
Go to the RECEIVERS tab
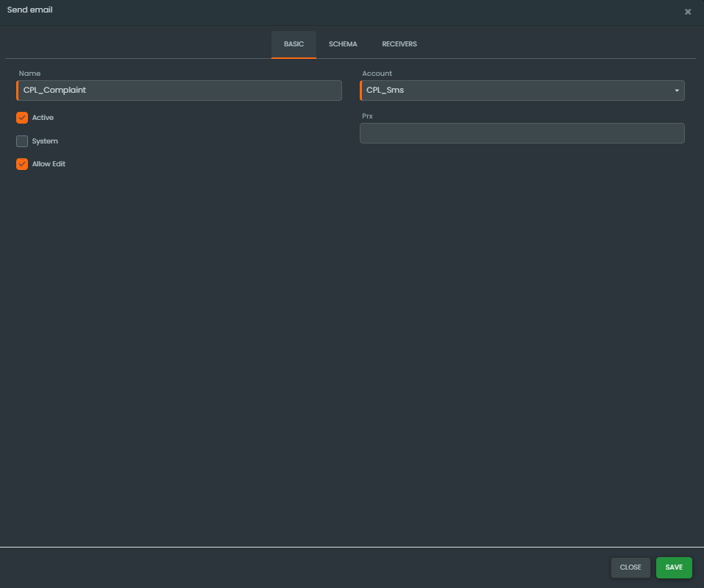point(399,44)
